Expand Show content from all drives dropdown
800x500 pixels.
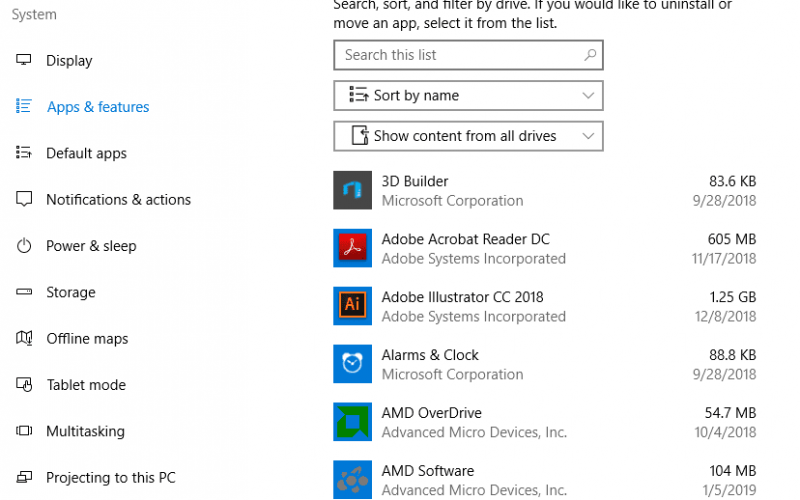tap(468, 136)
